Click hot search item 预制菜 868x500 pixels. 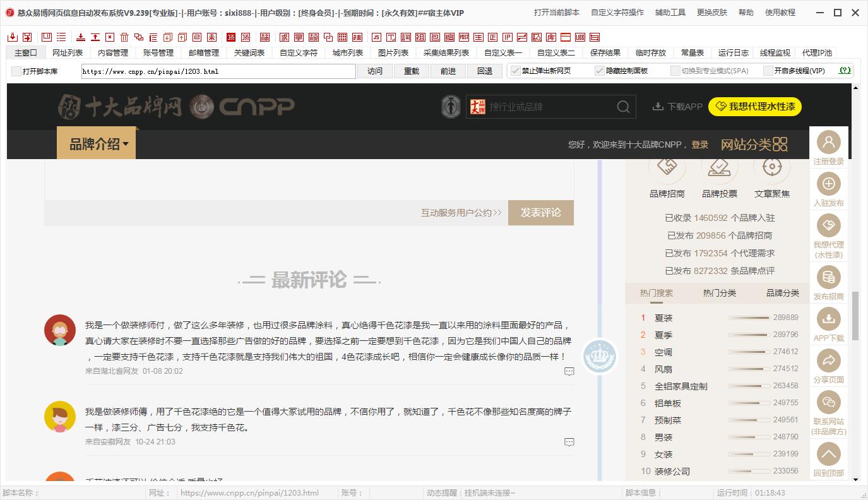[668, 420]
